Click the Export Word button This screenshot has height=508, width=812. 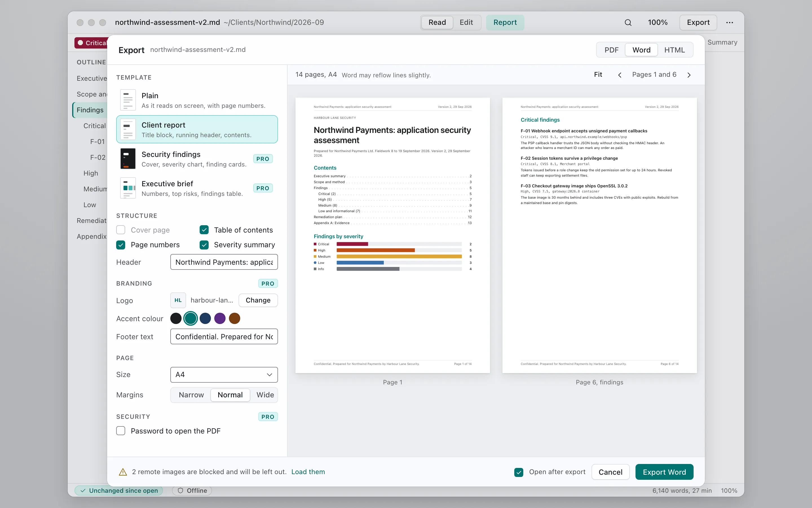664,472
